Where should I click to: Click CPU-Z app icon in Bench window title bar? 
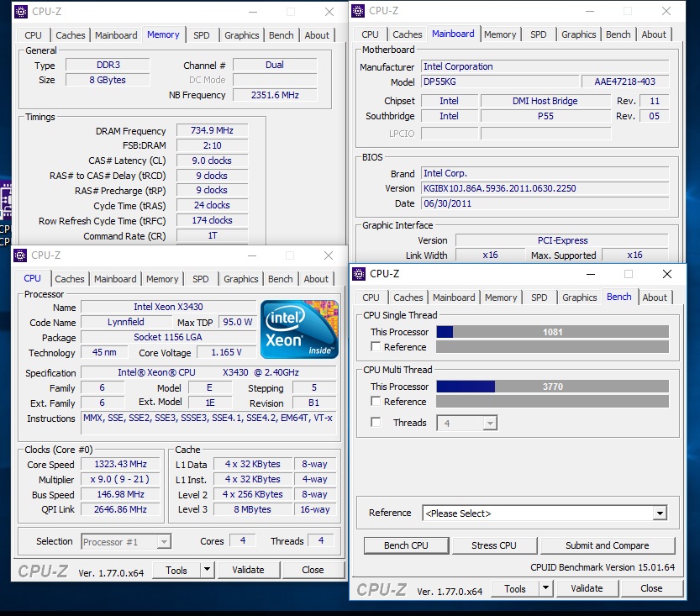tap(359, 274)
